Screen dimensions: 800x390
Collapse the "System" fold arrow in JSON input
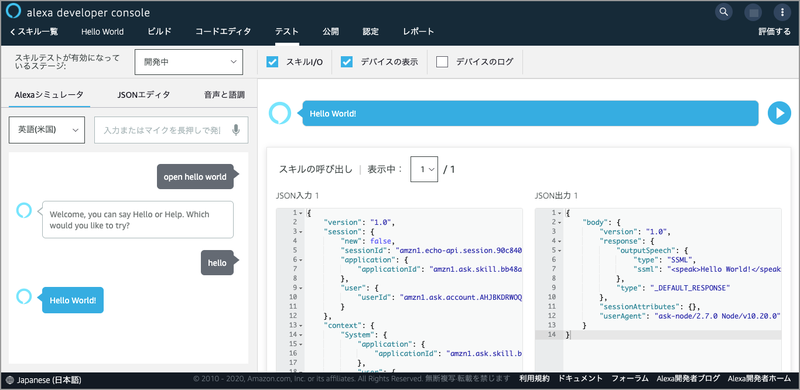(x=302, y=335)
